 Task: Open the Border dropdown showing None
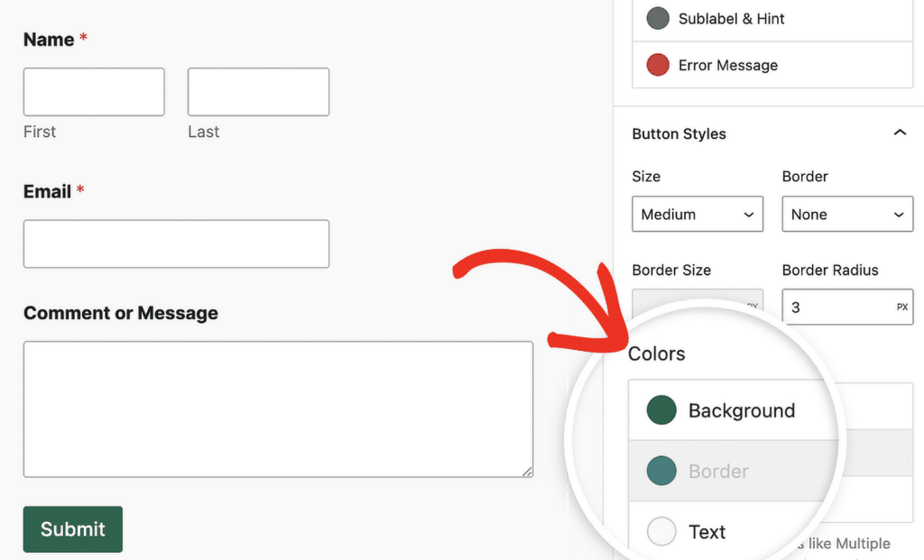tap(846, 215)
